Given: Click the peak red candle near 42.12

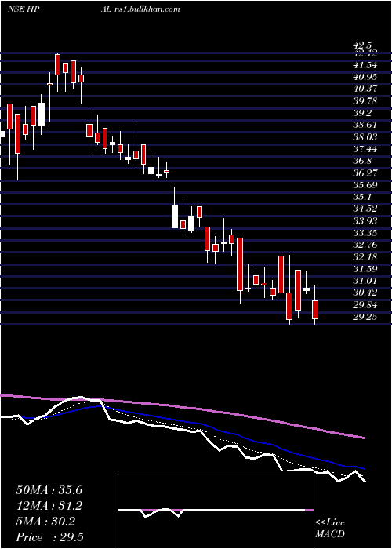Looking at the screenshot, I should 57,65.
